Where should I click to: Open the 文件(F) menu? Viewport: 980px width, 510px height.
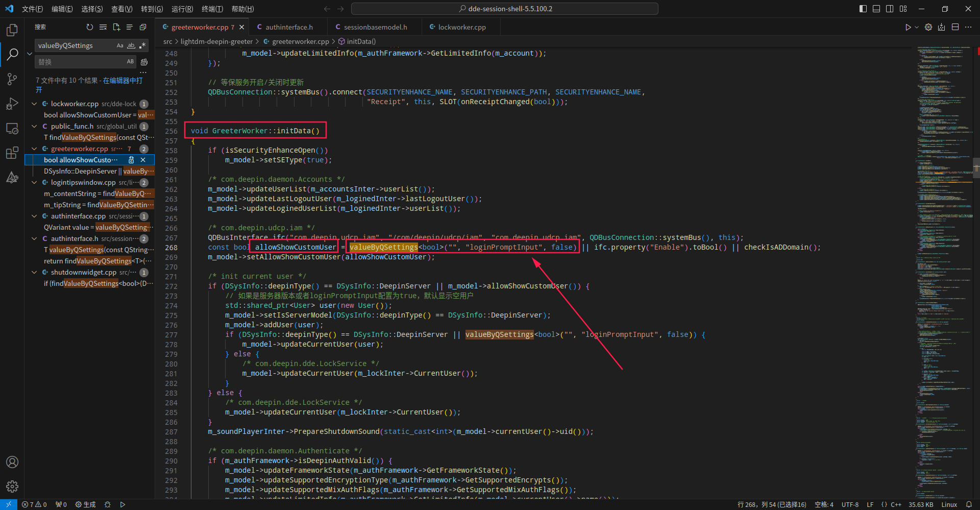(32, 9)
